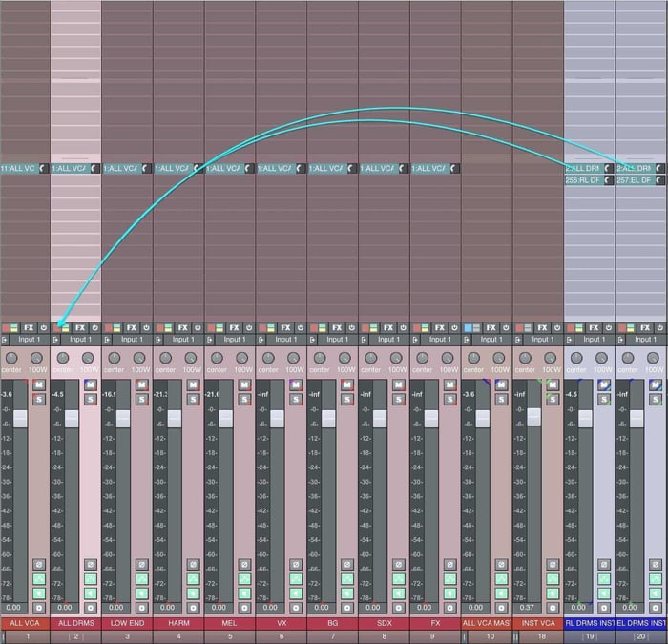Invert phase on the LOW END track
Viewport: 668px width, 644px height.
pos(142,565)
